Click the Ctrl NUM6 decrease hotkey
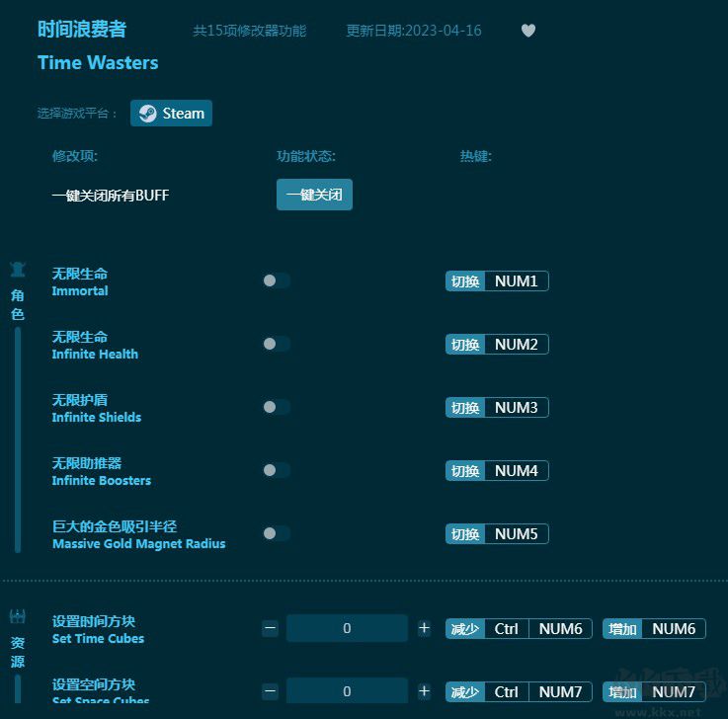The image size is (728, 719). point(519,628)
